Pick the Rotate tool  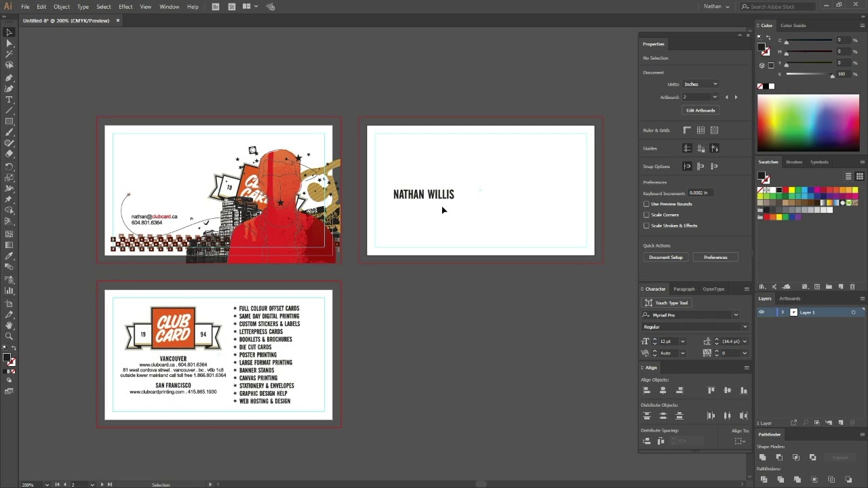tap(9, 167)
